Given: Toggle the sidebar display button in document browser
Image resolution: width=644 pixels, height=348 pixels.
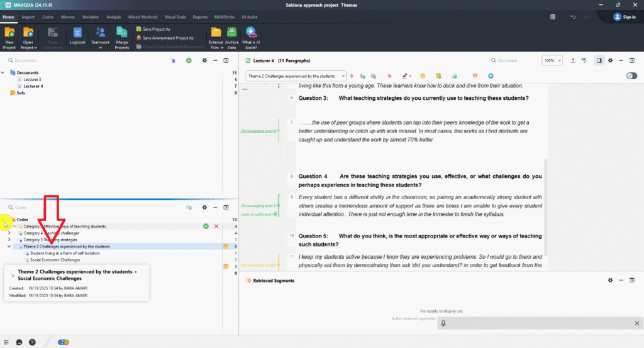Looking at the screenshot, I should click(599, 60).
